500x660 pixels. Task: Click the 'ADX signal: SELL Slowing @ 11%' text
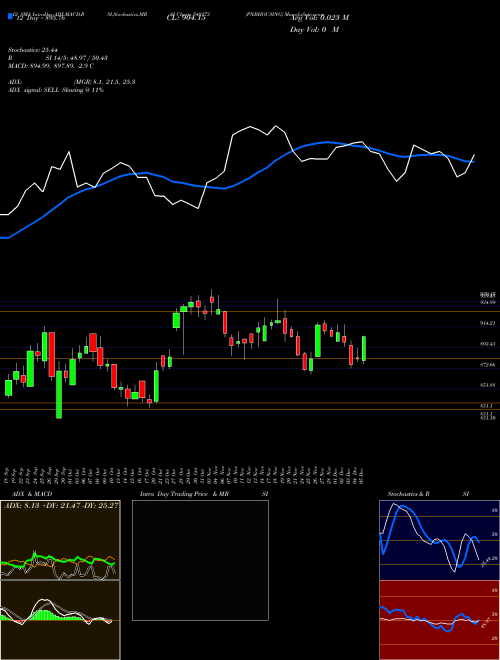tap(56, 90)
